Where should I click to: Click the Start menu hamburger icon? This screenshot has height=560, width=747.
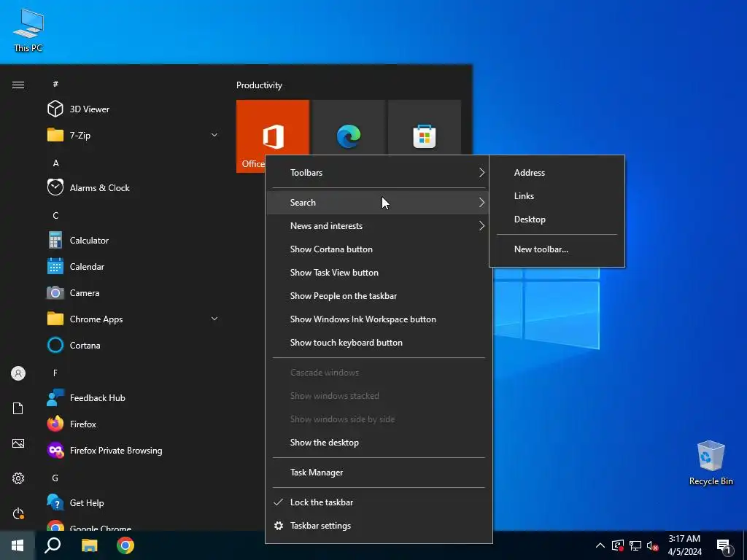18,85
